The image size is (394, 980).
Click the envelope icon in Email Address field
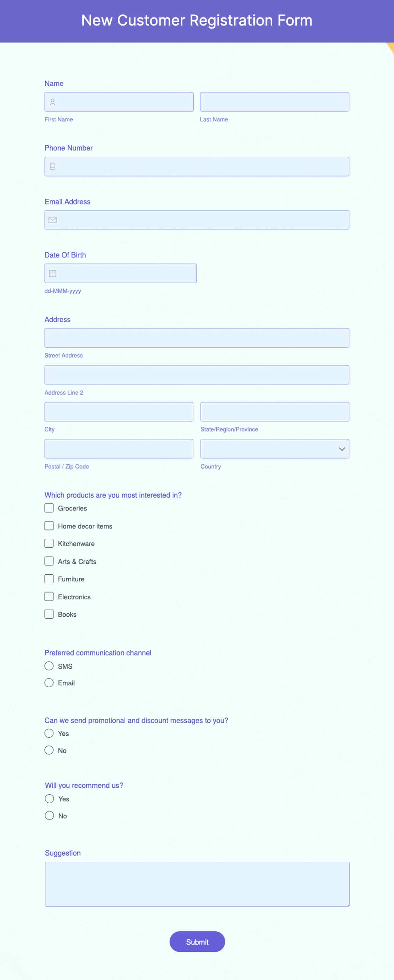click(x=52, y=220)
